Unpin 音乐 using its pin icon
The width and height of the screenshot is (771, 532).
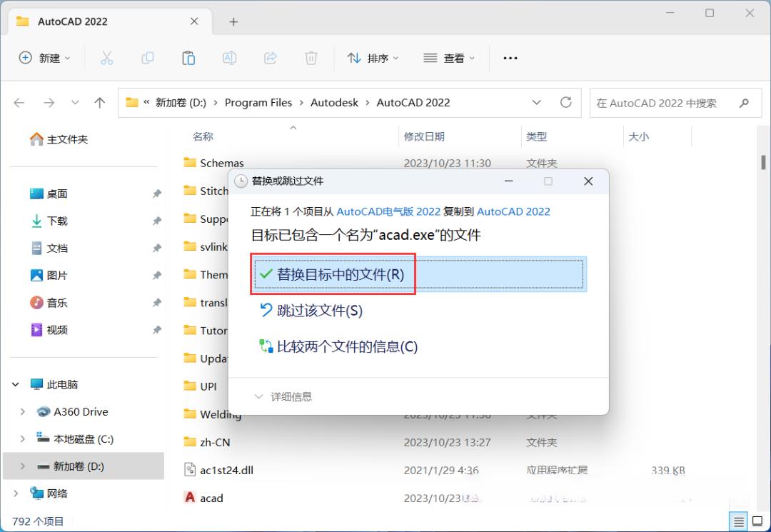pos(157,302)
